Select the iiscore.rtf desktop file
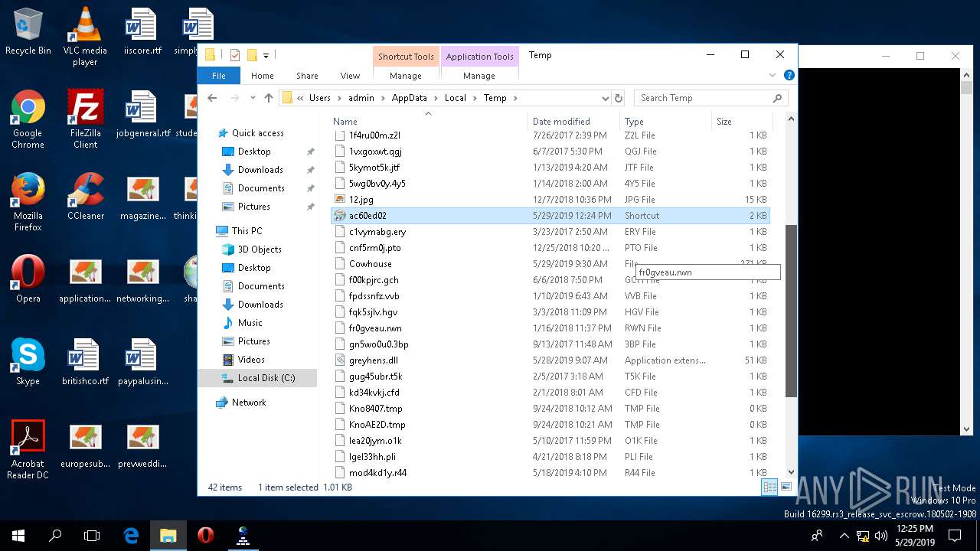This screenshot has height=551, width=980. 142,32
